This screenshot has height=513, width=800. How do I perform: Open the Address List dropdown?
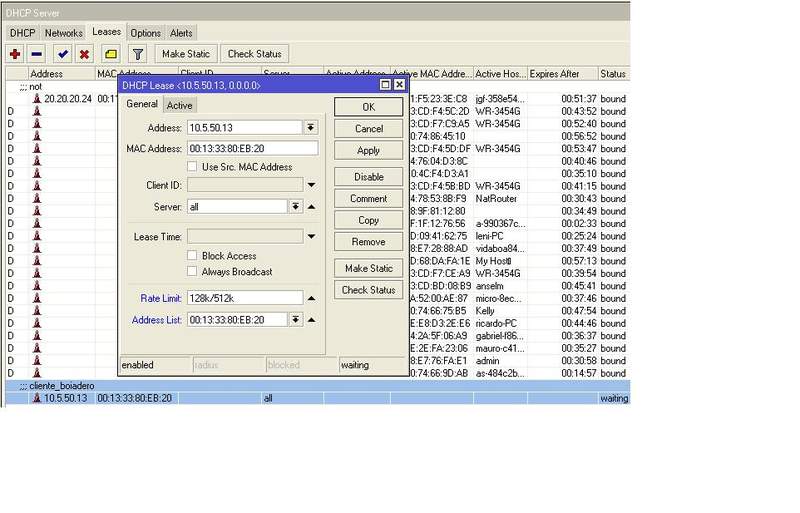click(296, 320)
